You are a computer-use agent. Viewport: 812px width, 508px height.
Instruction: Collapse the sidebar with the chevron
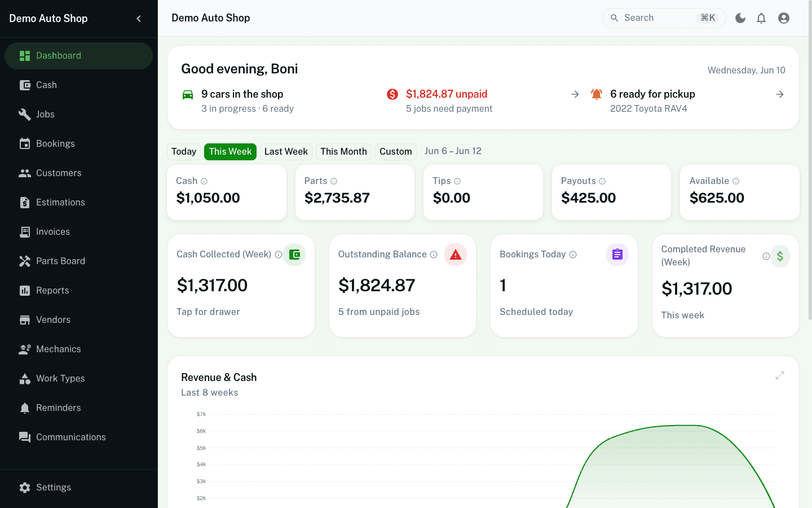[139, 19]
